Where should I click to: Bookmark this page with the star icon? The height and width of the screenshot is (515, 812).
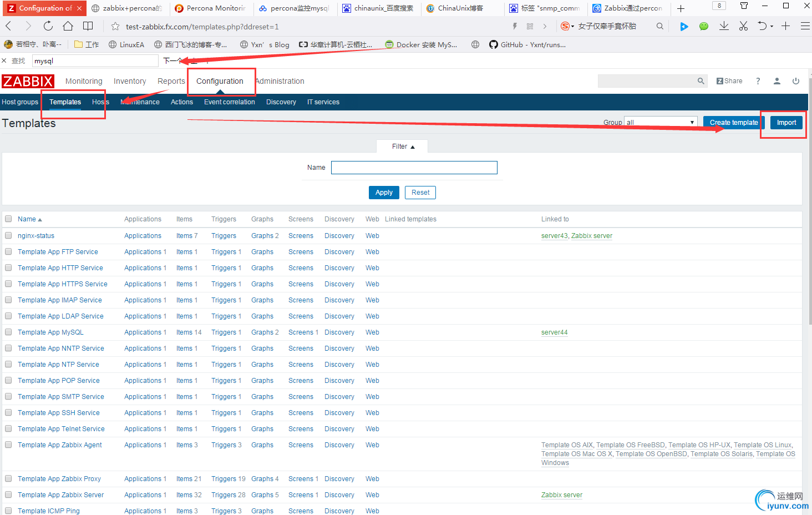click(x=115, y=26)
